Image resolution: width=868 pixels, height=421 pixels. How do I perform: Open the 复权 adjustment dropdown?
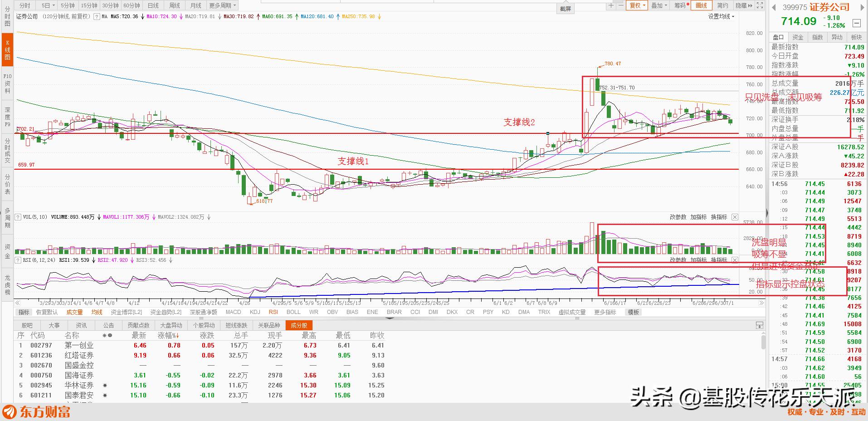[x=637, y=5]
